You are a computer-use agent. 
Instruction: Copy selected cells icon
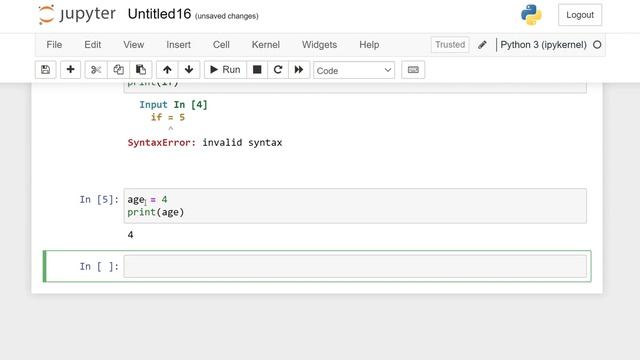click(118, 70)
